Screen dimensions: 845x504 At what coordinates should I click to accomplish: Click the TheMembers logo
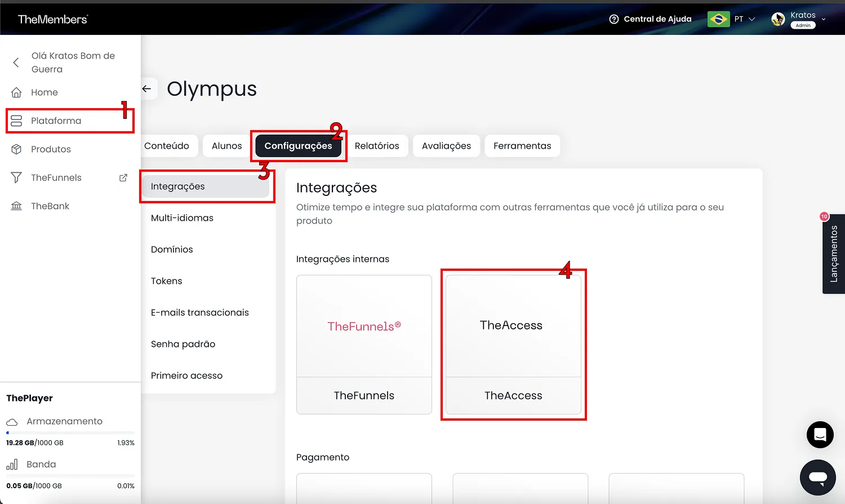[53, 19]
